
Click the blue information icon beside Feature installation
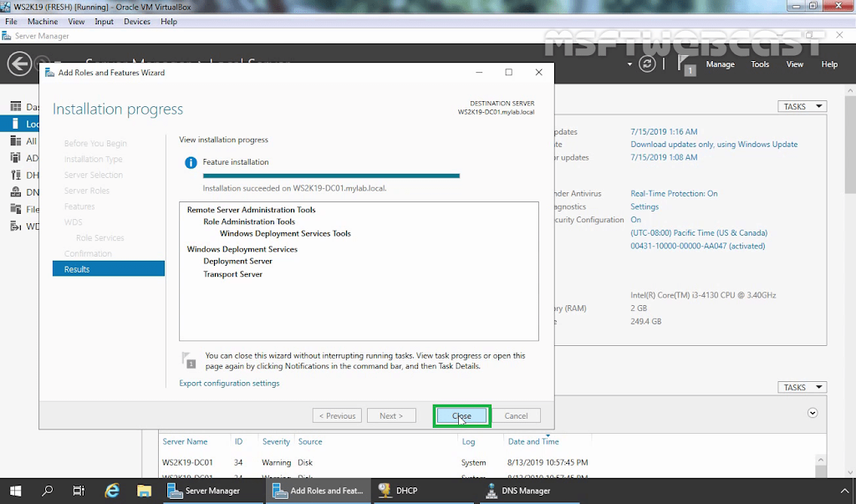click(191, 163)
